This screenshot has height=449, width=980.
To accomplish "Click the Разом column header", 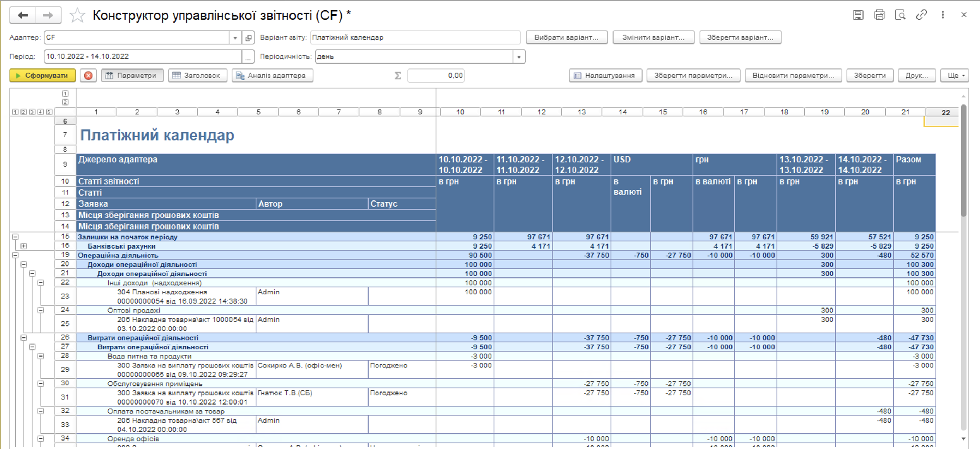I will pyautogui.click(x=914, y=164).
